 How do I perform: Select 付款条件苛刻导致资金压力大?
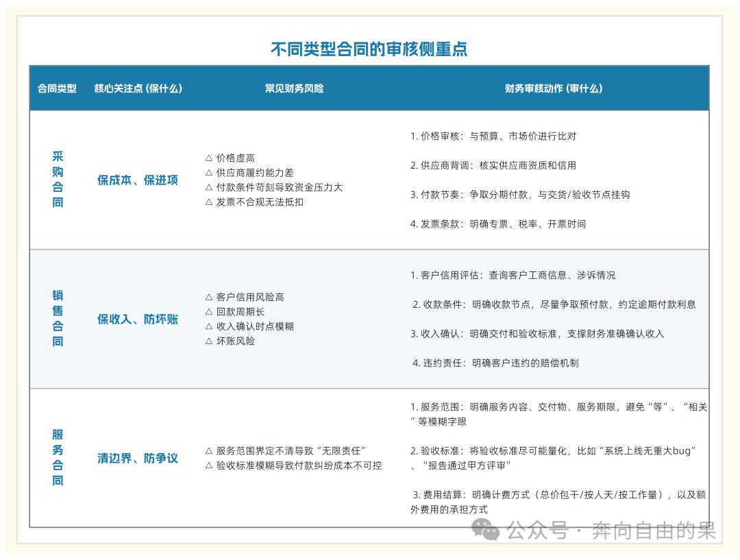pos(274,187)
